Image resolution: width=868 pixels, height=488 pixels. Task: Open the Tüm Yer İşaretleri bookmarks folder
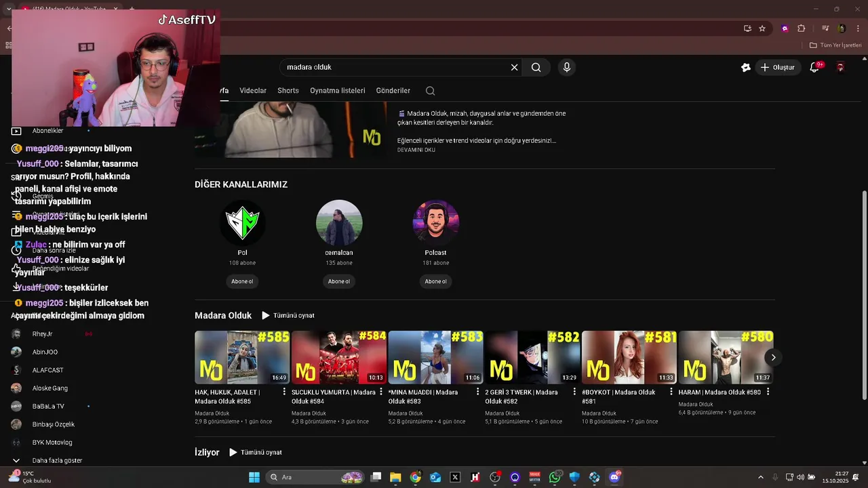(x=835, y=45)
